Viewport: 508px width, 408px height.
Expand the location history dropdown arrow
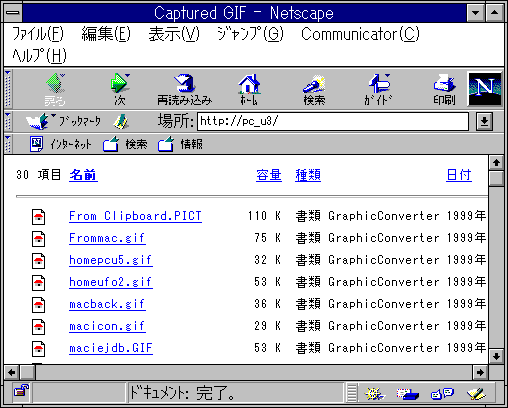484,121
